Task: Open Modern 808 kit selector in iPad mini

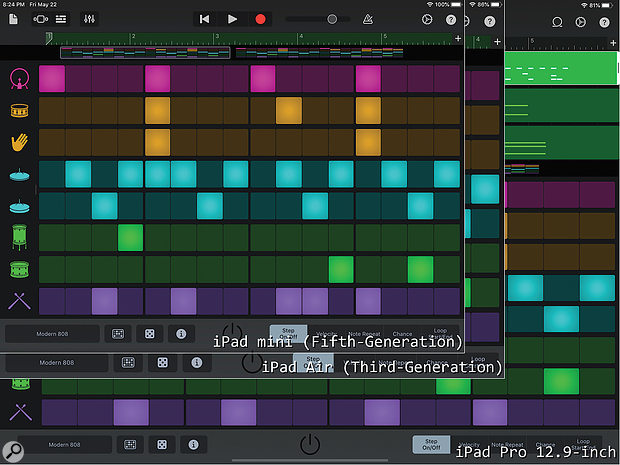Action: click(x=52, y=334)
